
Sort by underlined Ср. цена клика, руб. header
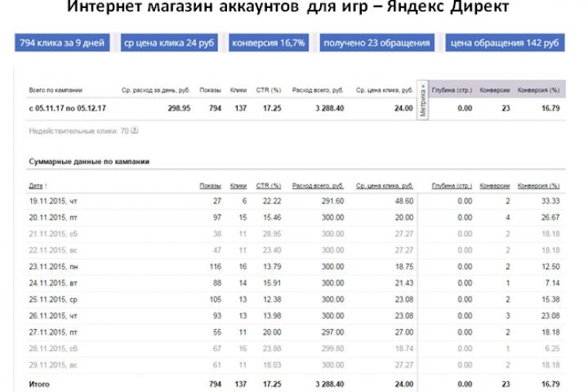click(x=385, y=185)
